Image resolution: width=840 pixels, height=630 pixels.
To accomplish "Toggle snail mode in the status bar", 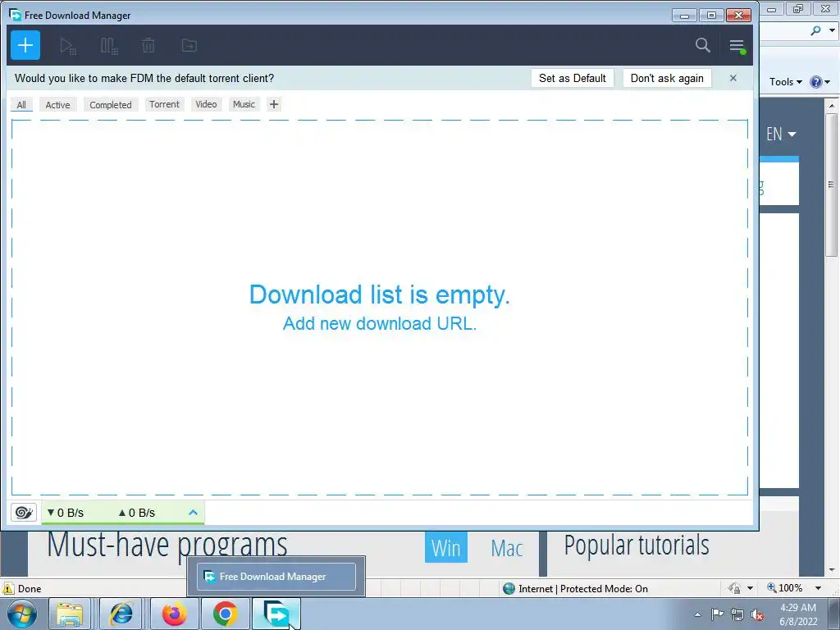I will pyautogui.click(x=24, y=513).
